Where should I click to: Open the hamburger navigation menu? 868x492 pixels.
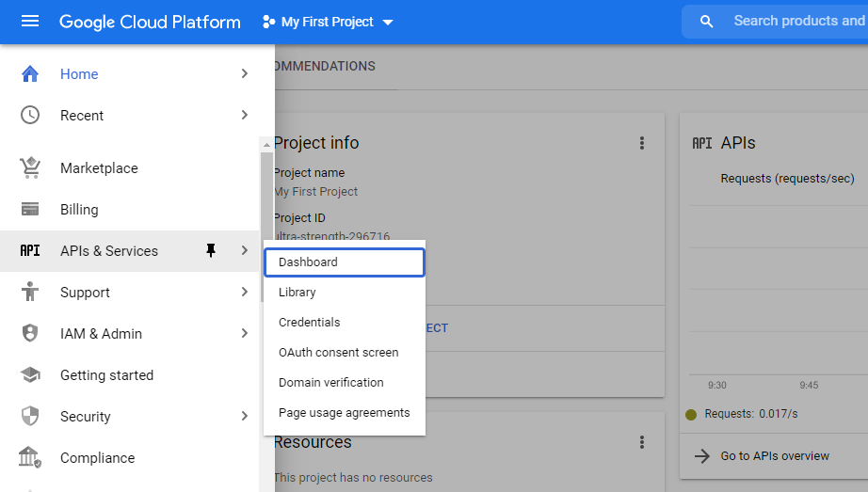click(30, 22)
